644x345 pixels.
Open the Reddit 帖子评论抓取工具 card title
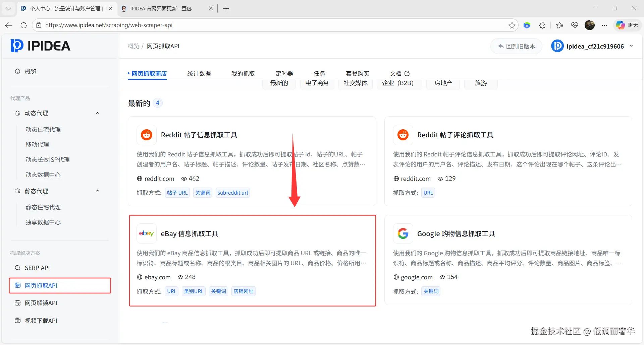click(455, 135)
